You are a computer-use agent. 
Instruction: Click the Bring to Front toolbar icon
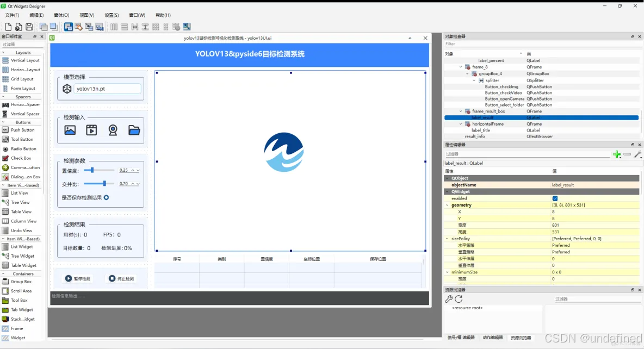pos(54,27)
